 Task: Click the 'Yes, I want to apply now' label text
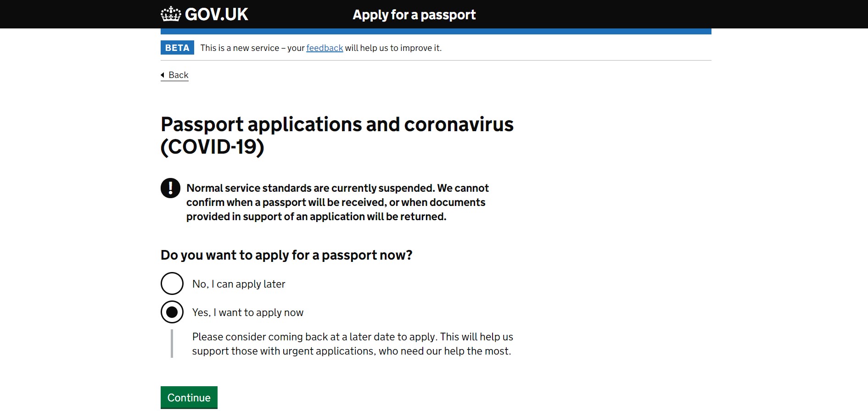[x=248, y=312]
